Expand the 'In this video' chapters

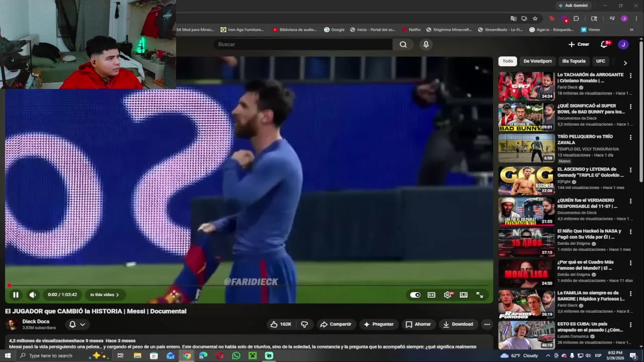[x=105, y=295]
